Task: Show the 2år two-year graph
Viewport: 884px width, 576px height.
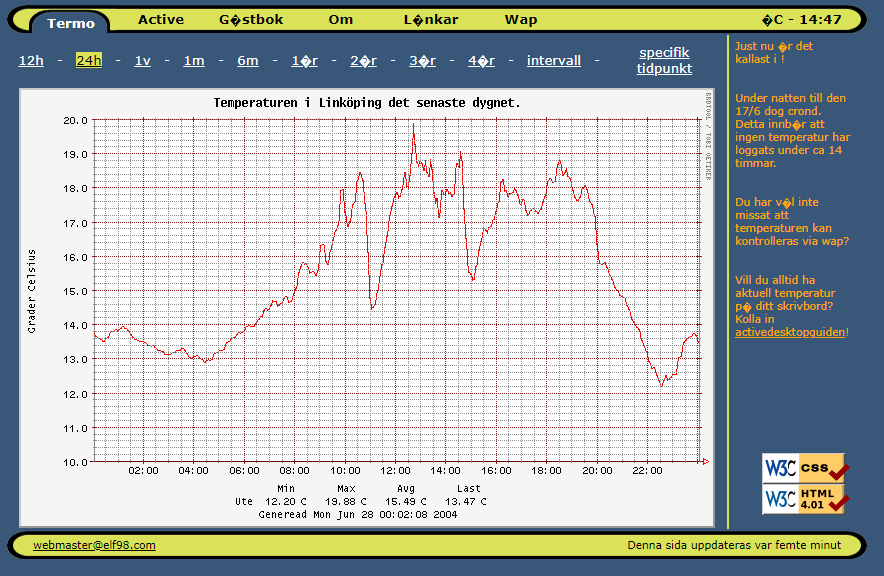Action: point(363,61)
